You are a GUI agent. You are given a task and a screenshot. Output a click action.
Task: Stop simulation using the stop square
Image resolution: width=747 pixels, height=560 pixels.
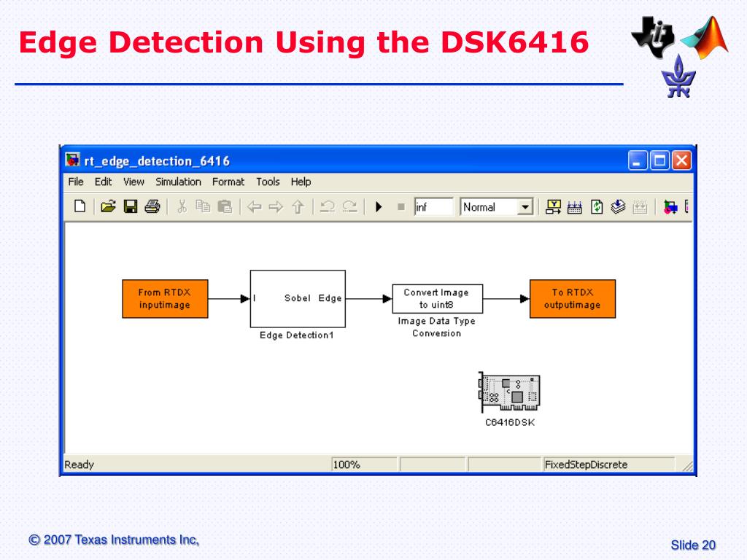401,207
